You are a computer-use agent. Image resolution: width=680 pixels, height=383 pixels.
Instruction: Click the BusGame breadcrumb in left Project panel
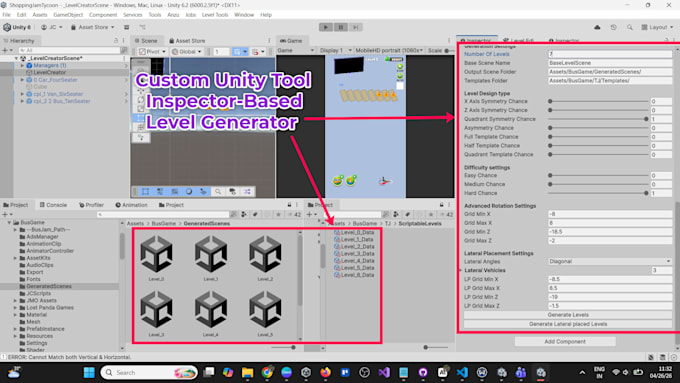[163, 223]
